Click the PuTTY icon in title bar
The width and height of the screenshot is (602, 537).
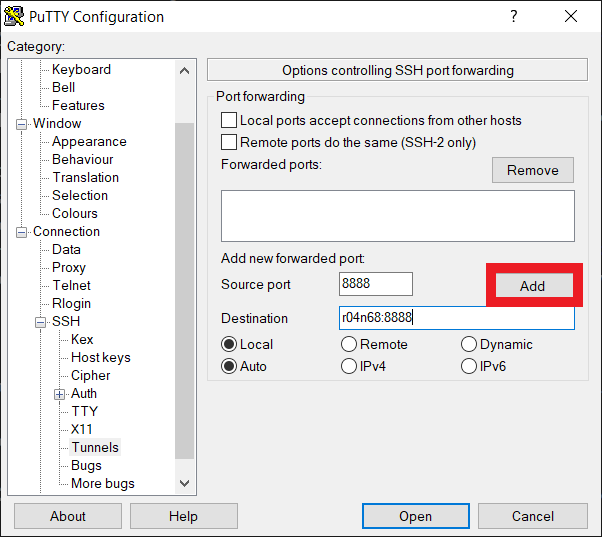click(17, 17)
